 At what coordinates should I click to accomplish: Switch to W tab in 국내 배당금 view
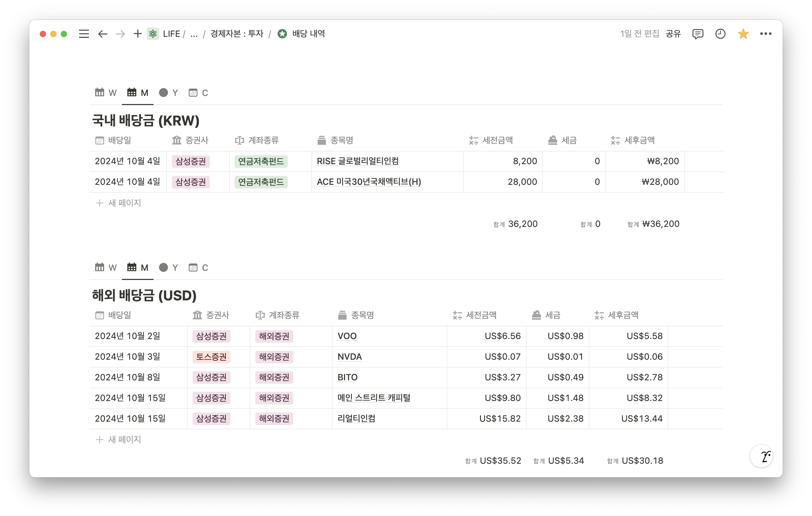pyautogui.click(x=106, y=93)
